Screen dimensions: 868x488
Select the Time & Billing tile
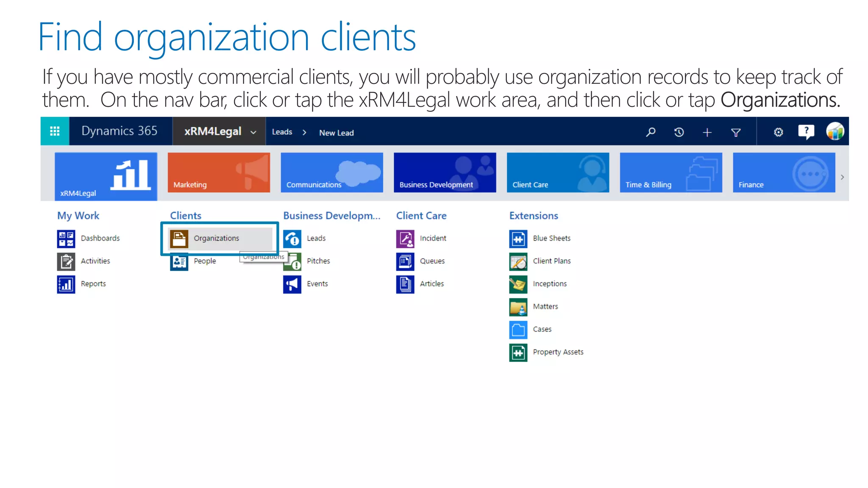click(671, 172)
